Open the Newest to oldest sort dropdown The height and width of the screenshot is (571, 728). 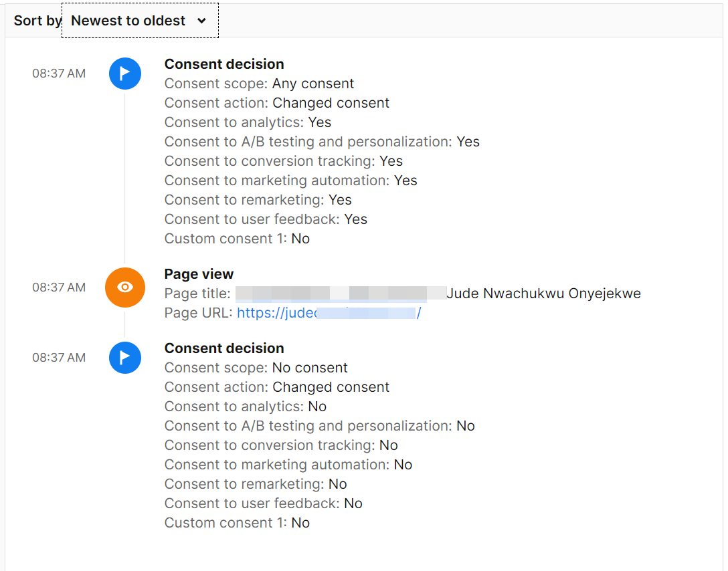coord(140,21)
